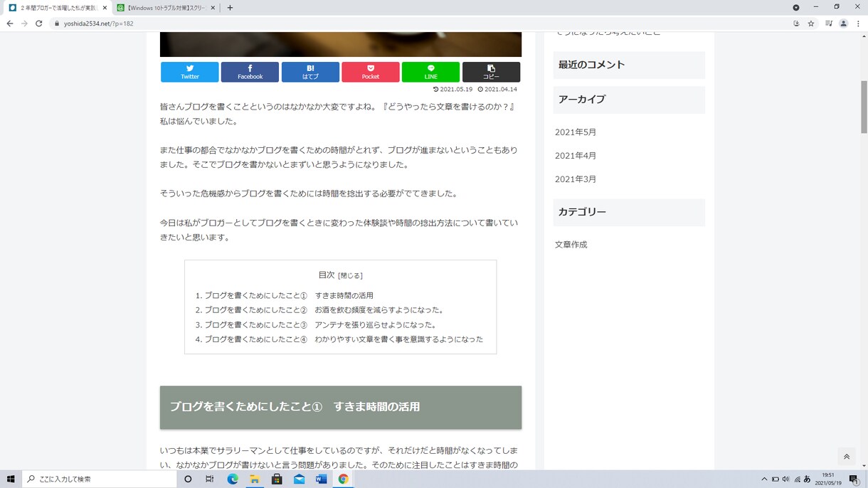Show hidden system tray icons
Viewport: 868px width, 488px height.
764,479
